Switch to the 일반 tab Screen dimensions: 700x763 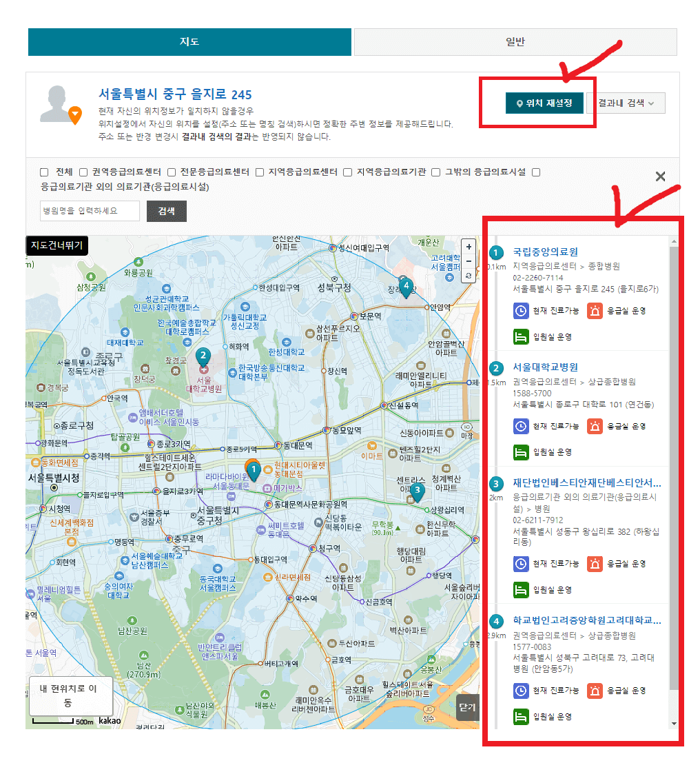515,41
